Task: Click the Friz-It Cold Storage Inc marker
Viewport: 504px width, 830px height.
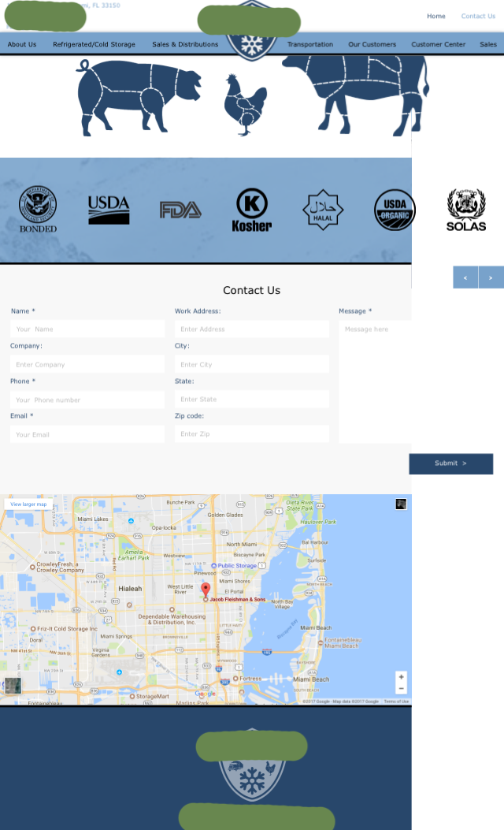Action: pos(33,629)
